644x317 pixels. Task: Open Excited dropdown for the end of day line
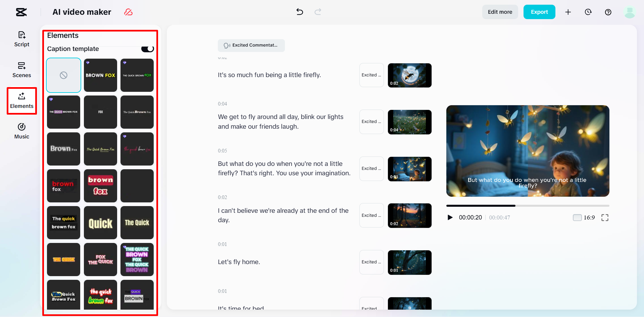tap(371, 215)
